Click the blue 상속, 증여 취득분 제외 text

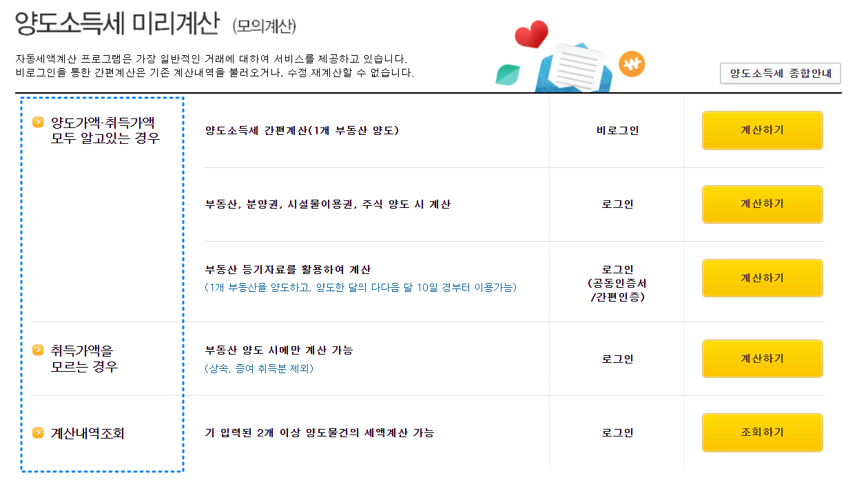258,370
